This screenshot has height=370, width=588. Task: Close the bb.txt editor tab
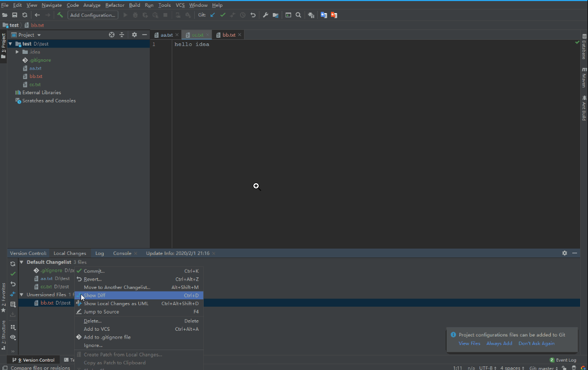point(240,35)
